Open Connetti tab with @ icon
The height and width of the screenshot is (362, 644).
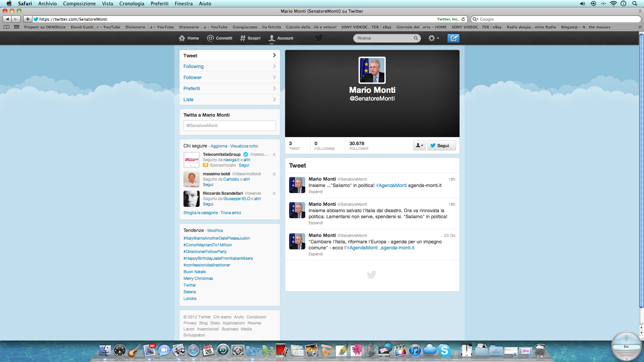(x=220, y=38)
